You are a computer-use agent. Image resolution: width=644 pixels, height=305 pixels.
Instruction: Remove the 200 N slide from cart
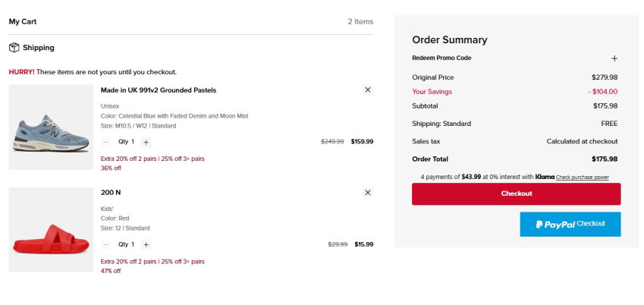pyautogui.click(x=368, y=193)
